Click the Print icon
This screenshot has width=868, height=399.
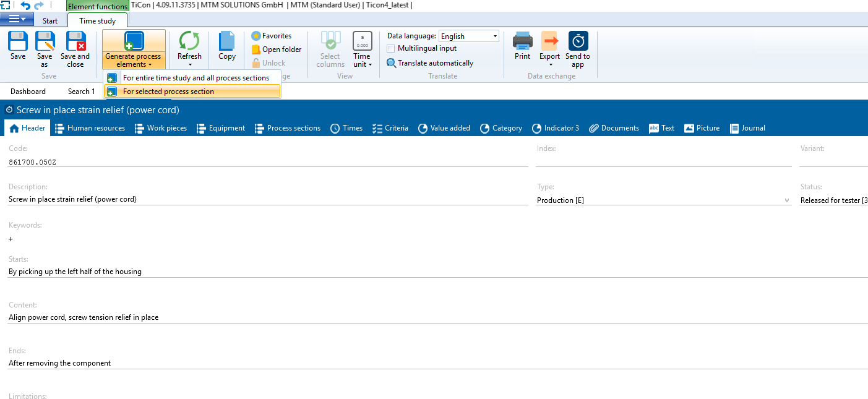522,41
